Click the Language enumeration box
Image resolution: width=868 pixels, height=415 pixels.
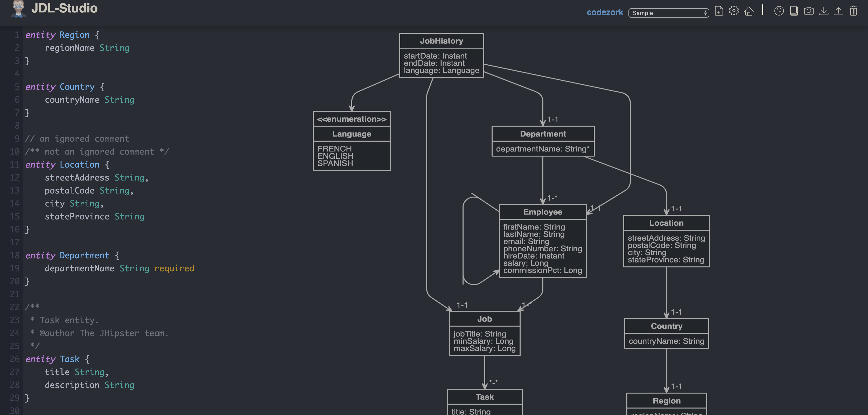point(352,141)
